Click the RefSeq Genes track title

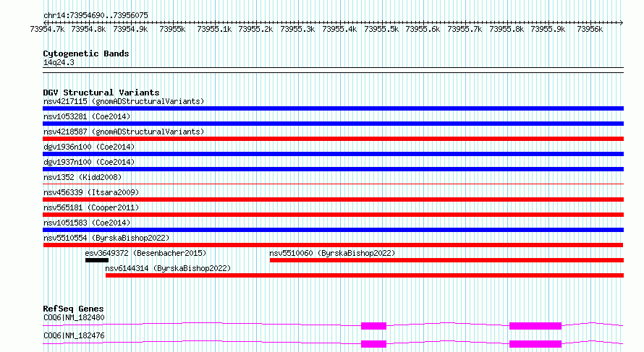click(x=73, y=309)
